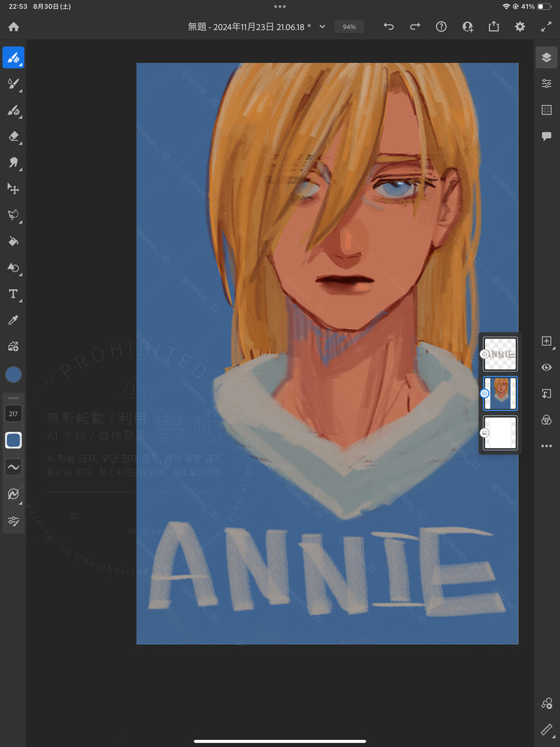The width and height of the screenshot is (560, 747).
Task: Redo the last undone action
Action: coord(415,27)
